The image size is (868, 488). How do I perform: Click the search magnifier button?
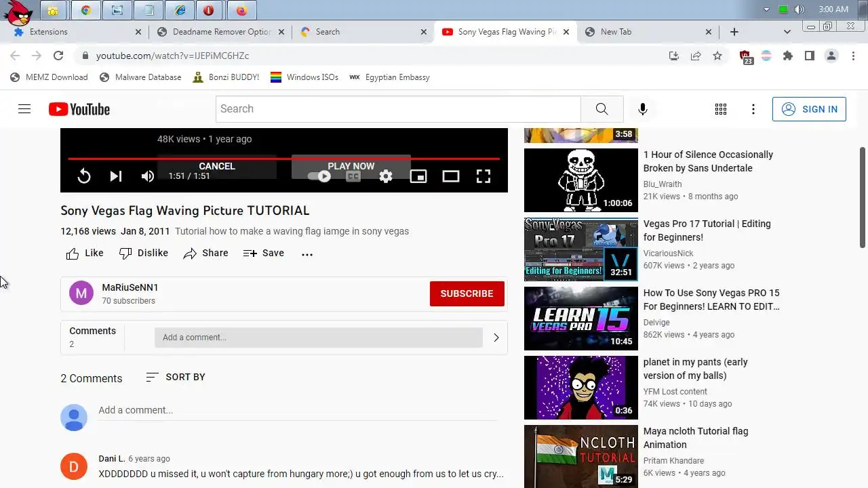click(x=601, y=109)
